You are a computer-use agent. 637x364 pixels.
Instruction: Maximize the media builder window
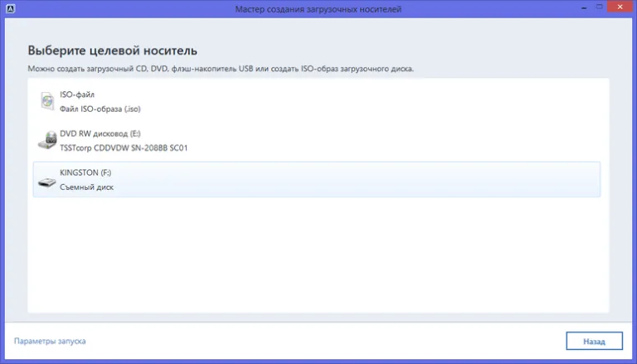click(x=599, y=7)
